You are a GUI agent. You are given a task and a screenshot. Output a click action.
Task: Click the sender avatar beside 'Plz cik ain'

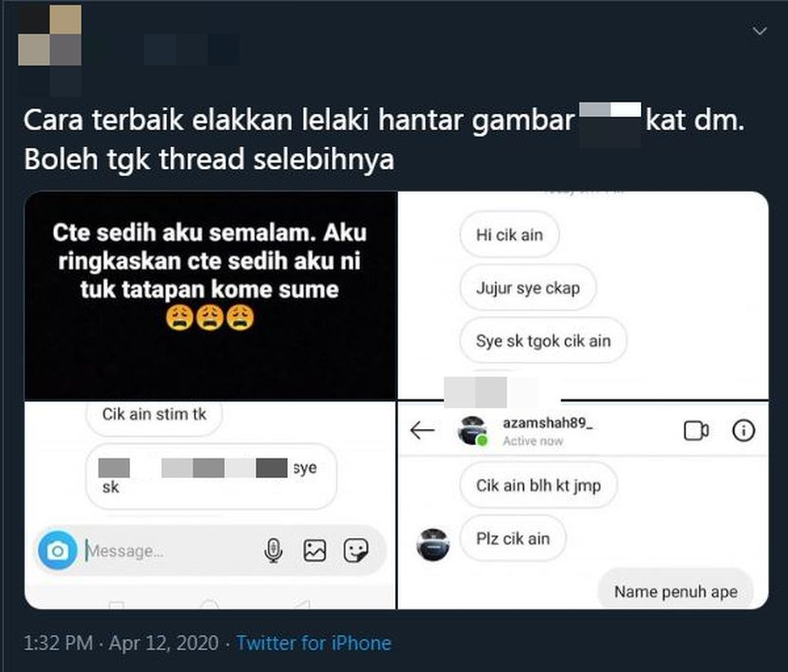(433, 545)
